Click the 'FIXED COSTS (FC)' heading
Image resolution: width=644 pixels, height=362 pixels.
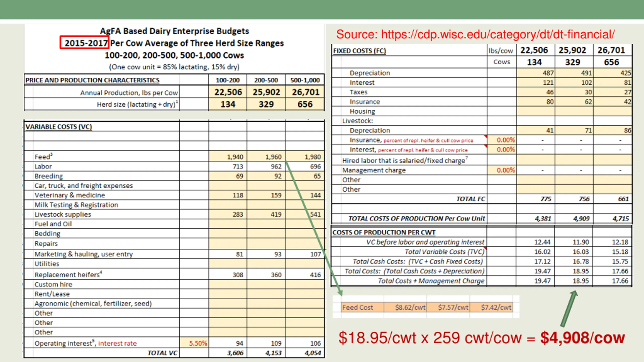(x=359, y=51)
